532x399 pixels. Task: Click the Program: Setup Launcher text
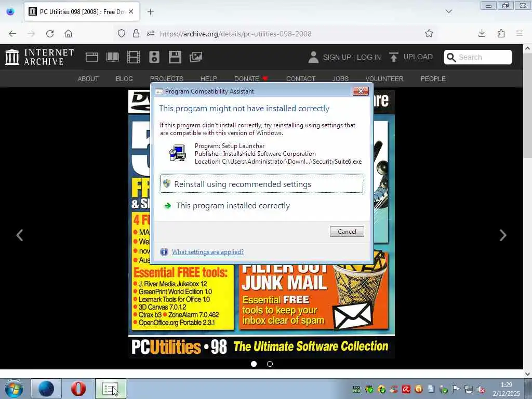tap(230, 146)
